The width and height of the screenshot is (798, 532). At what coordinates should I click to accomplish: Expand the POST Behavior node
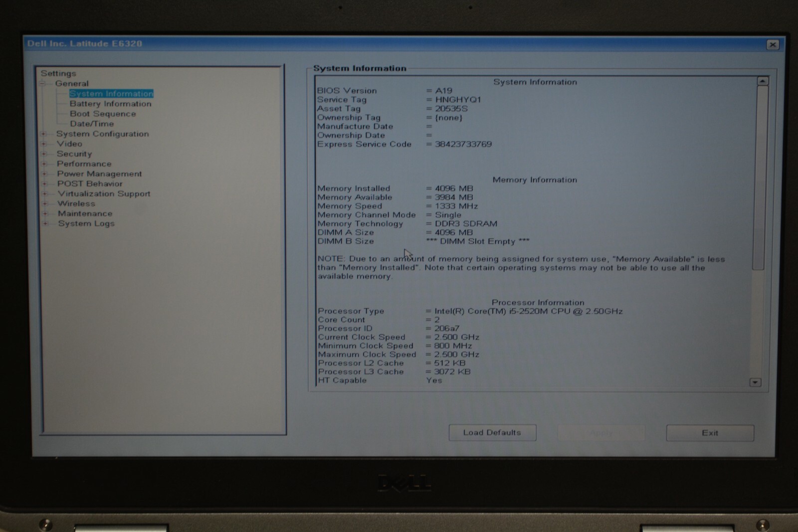coord(44,184)
